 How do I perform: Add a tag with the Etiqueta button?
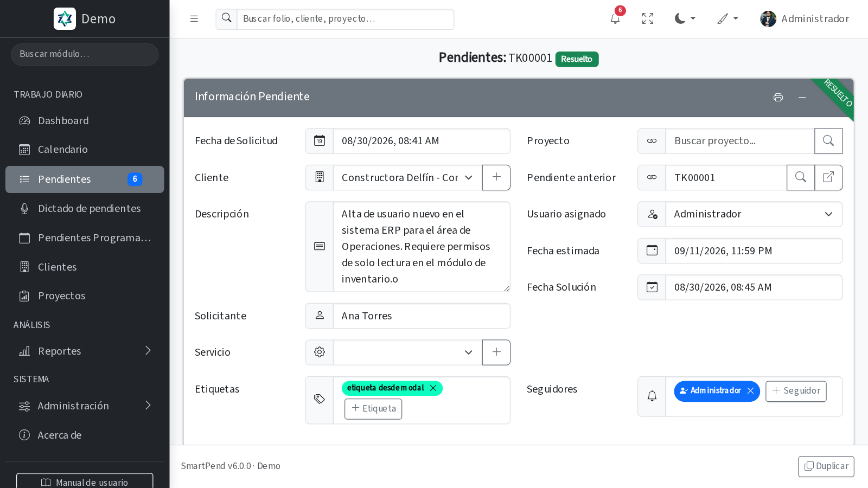[373, 409]
